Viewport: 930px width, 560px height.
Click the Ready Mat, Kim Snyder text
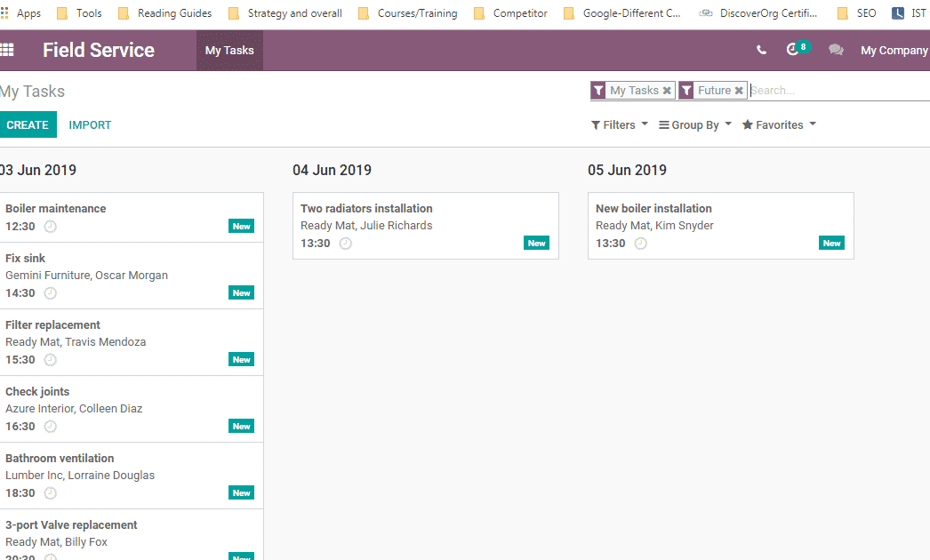pyautogui.click(x=654, y=226)
